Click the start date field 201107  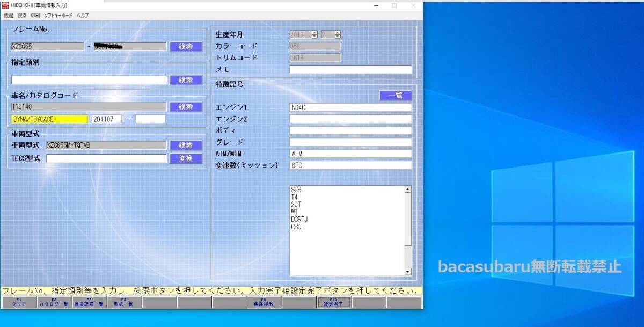coord(106,119)
